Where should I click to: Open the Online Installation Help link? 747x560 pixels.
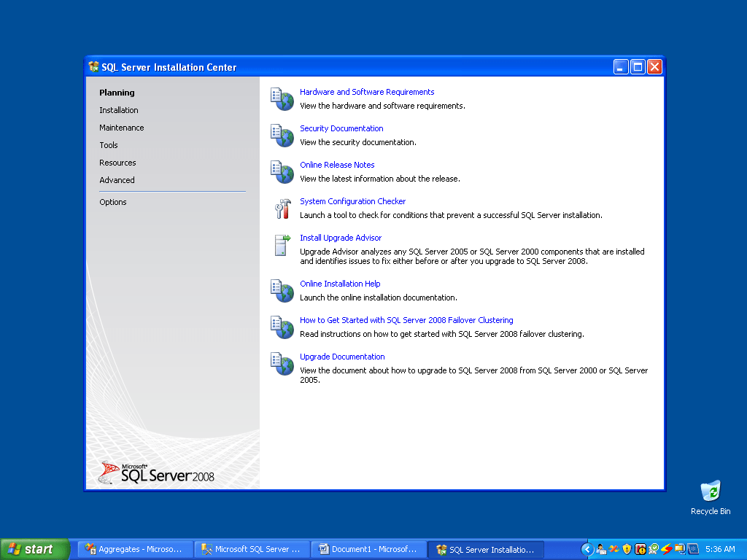click(x=340, y=284)
